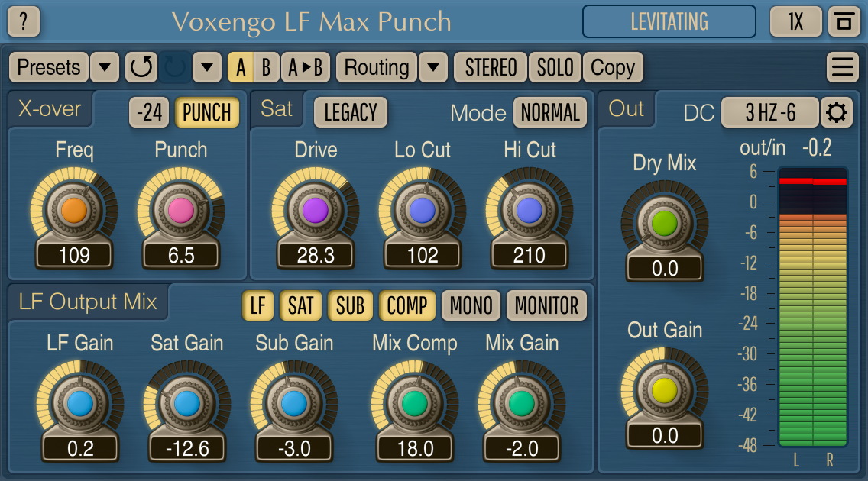Open the hamburger main menu
The height and width of the screenshot is (481, 868).
click(843, 67)
